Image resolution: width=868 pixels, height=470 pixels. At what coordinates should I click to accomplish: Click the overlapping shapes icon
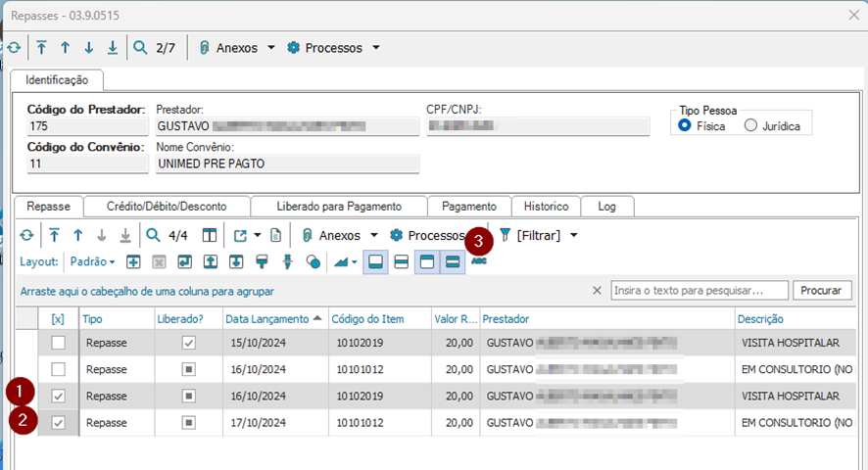click(313, 261)
